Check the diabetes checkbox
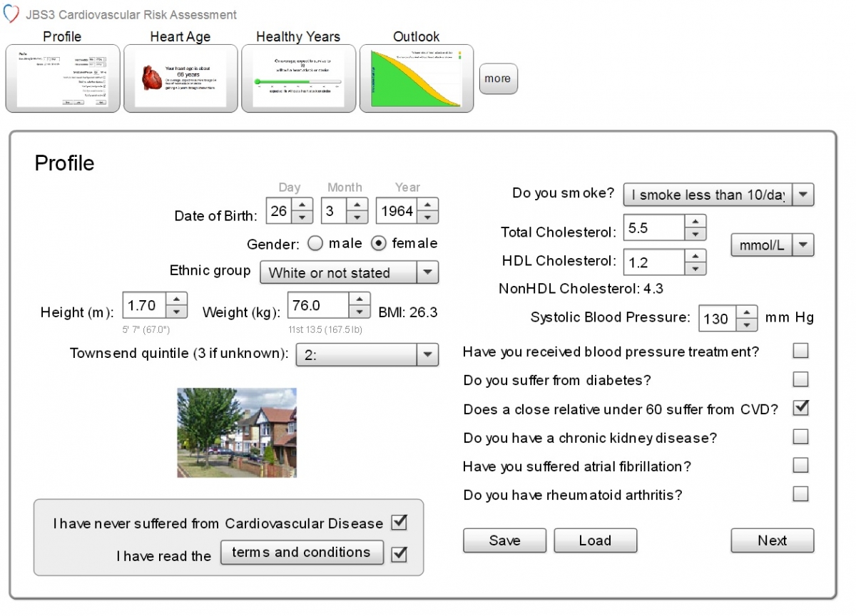Screen dimensions: 856x616 tap(800, 379)
